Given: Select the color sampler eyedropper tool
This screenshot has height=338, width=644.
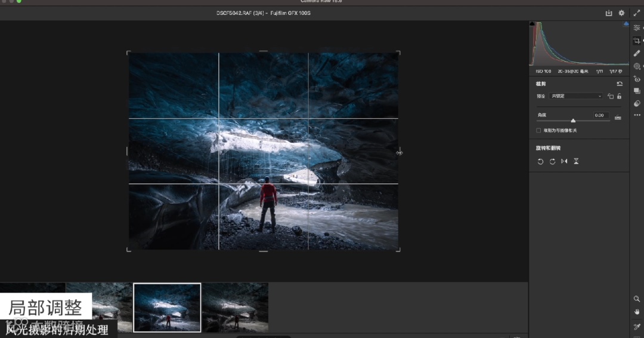Looking at the screenshot, I should pyautogui.click(x=637, y=327).
